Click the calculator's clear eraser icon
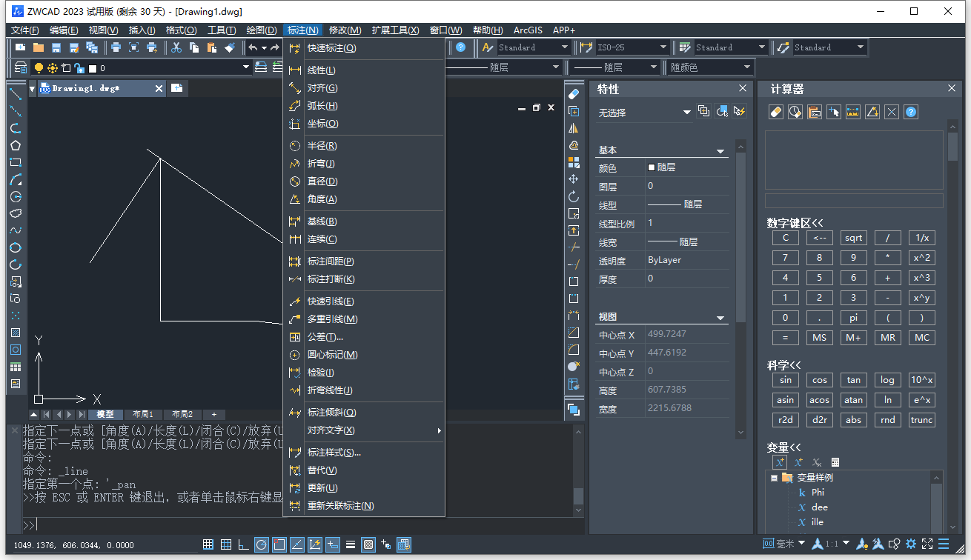The height and width of the screenshot is (560, 971). click(776, 112)
